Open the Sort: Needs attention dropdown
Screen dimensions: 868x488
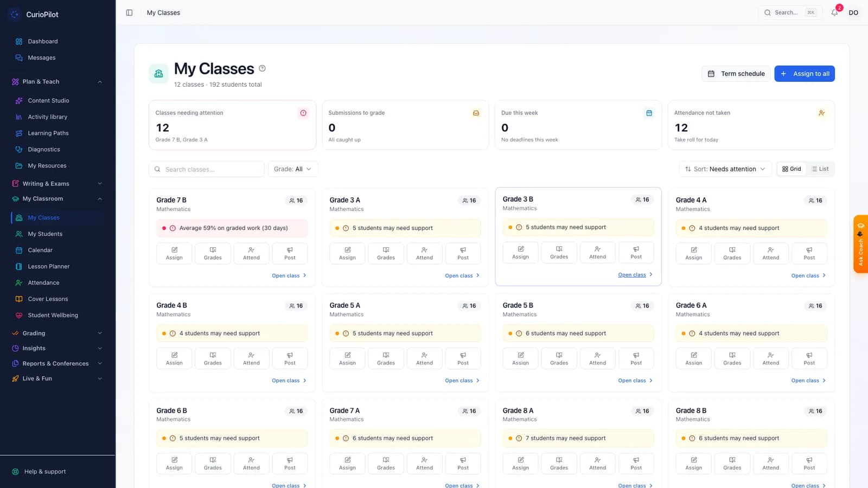(x=725, y=169)
